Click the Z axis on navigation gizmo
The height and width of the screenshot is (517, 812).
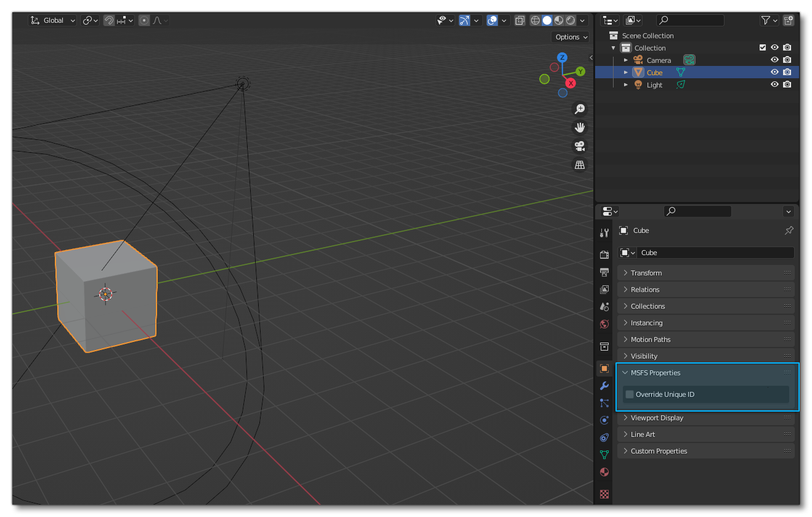[562, 57]
